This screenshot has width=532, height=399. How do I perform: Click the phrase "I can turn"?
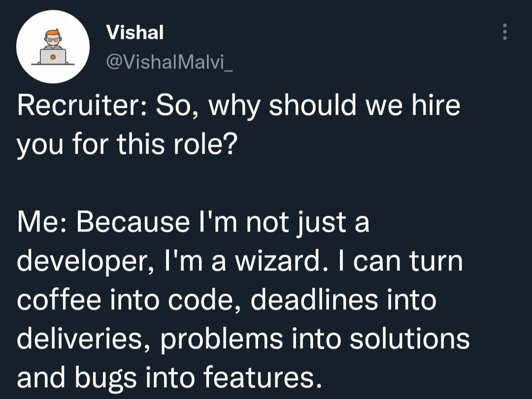(x=400, y=261)
